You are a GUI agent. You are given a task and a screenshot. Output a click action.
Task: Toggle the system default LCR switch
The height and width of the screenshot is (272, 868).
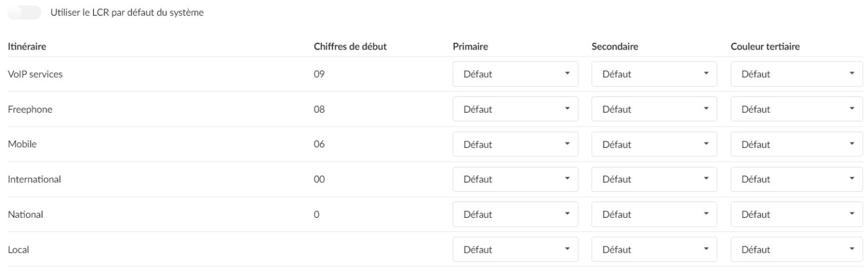pyautogui.click(x=25, y=12)
